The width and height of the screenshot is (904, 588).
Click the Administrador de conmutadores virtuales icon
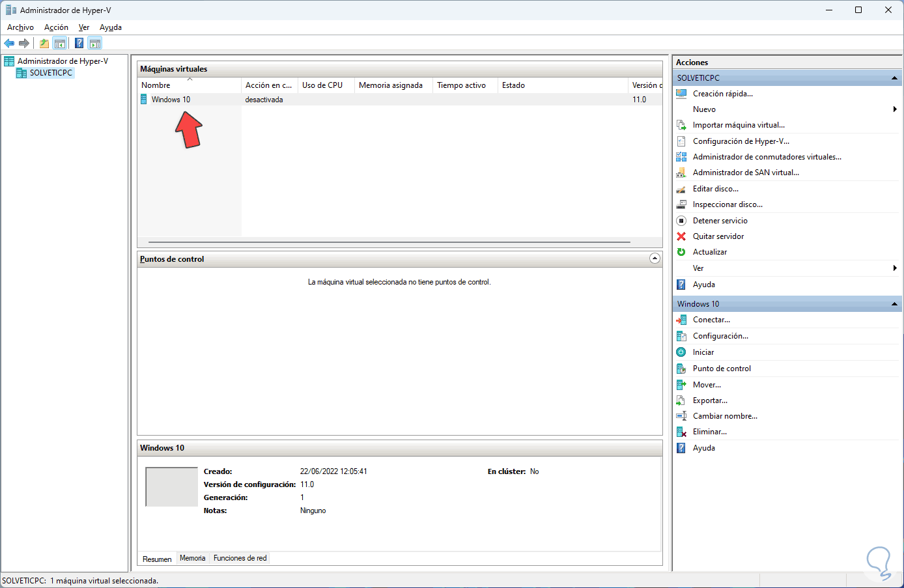681,157
